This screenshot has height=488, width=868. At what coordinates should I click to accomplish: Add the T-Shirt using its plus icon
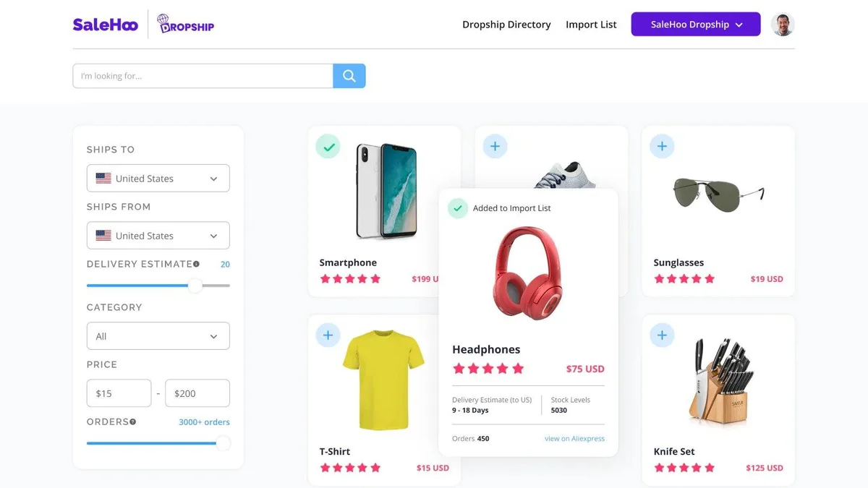[328, 335]
